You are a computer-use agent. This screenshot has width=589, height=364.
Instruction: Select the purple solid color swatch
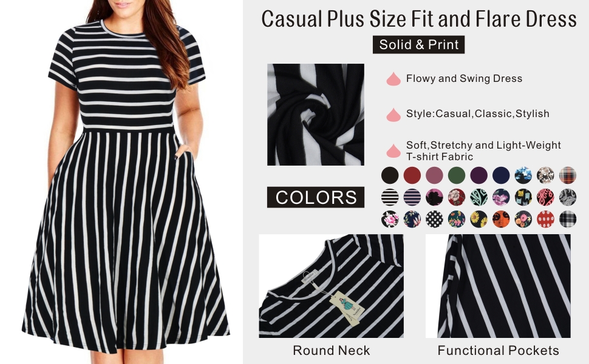coord(478,175)
